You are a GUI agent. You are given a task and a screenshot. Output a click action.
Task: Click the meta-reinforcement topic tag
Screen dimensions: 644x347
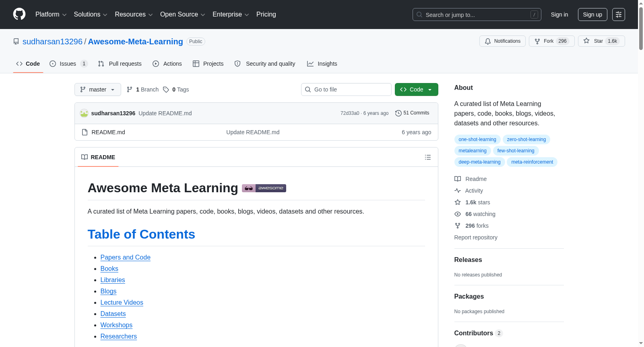(x=532, y=162)
